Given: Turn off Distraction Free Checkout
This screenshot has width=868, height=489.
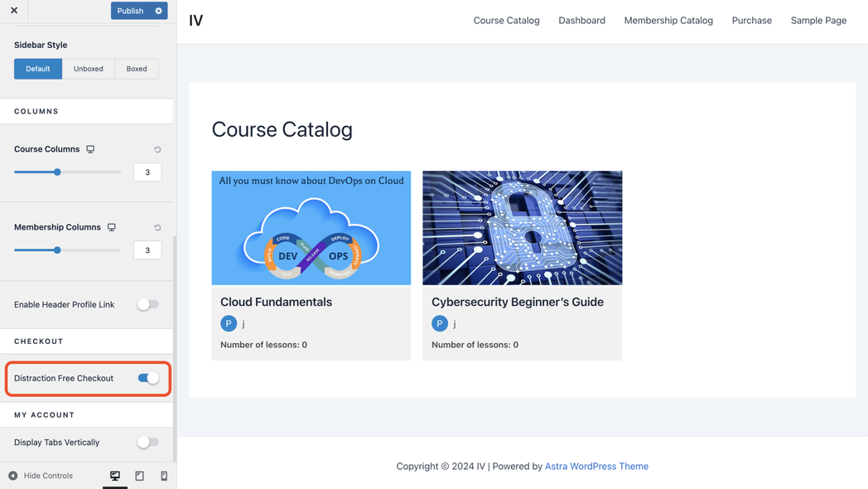Looking at the screenshot, I should tap(148, 378).
